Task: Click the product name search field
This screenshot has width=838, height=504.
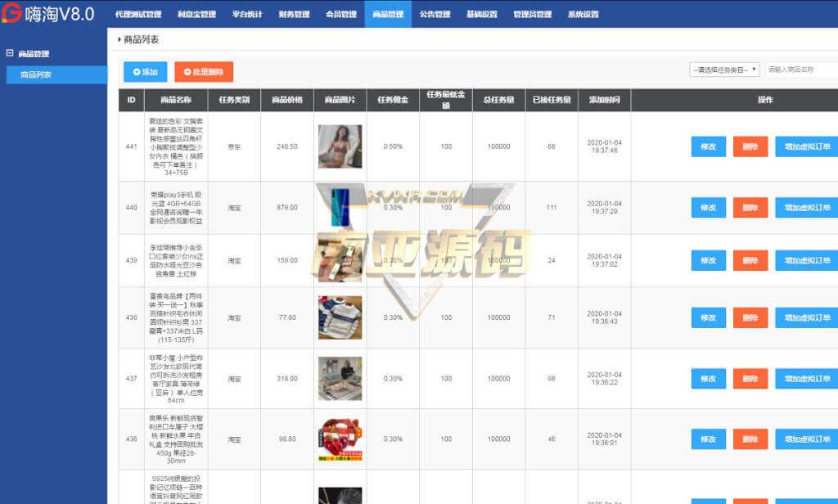Action: [x=800, y=70]
